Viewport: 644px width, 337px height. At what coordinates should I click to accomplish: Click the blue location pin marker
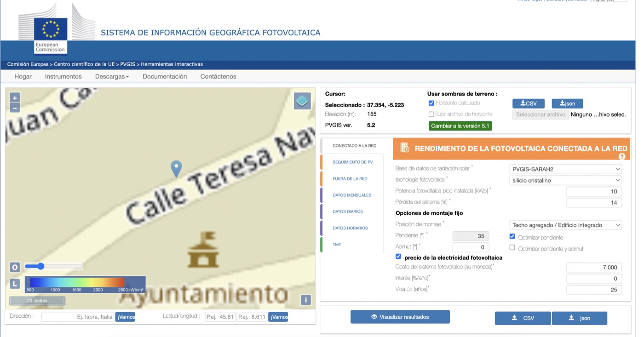point(176,169)
